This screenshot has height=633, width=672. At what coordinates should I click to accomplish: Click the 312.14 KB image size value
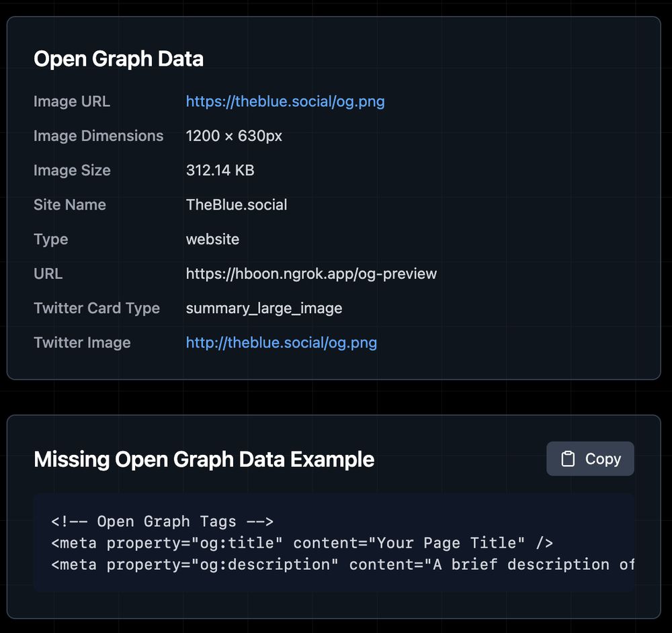[220, 171]
